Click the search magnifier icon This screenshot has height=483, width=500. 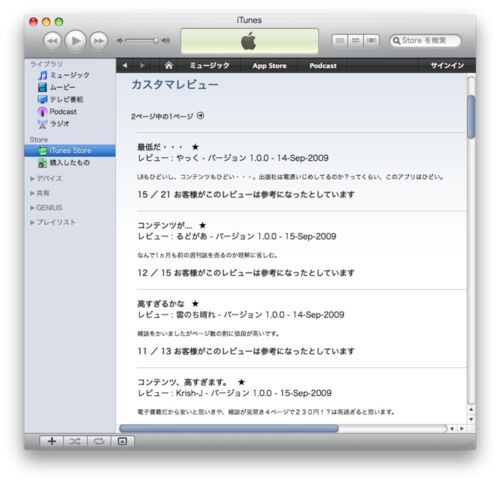[x=396, y=41]
